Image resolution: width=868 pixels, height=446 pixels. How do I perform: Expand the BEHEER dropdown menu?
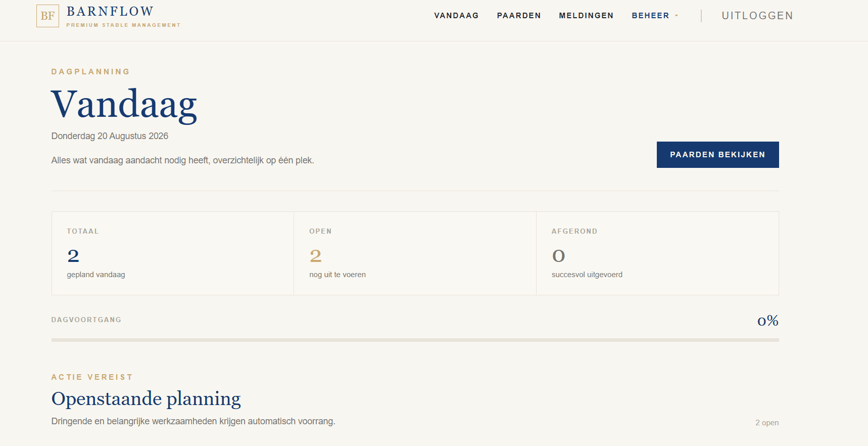click(x=655, y=16)
